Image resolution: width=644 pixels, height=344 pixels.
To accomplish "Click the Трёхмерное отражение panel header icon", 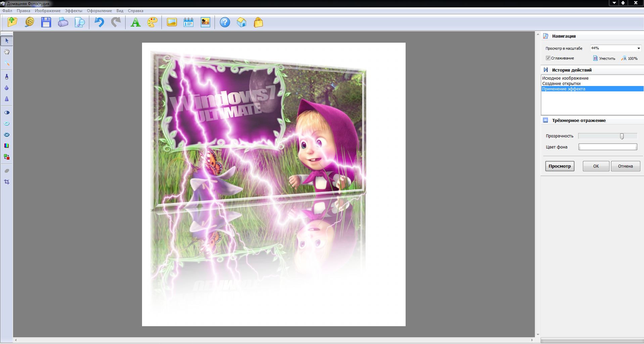I will coord(546,120).
